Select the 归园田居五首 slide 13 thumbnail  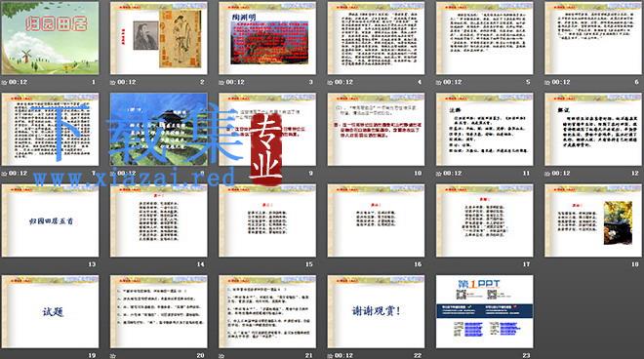coord(50,220)
